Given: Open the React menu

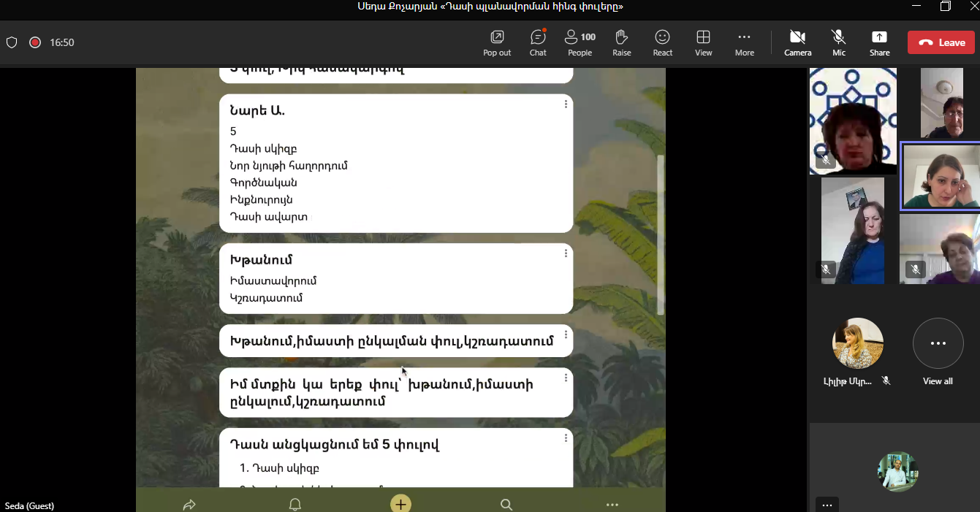Looking at the screenshot, I should (x=663, y=43).
